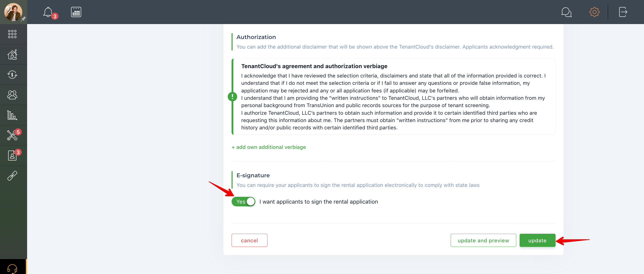Toggle the e-signature Yes switch off

[x=243, y=202]
